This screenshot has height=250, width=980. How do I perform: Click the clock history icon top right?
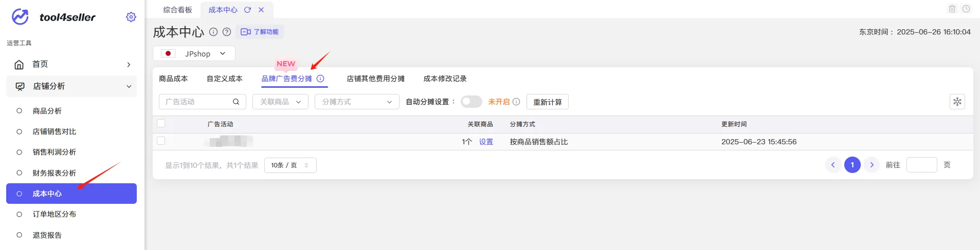pyautogui.click(x=966, y=9)
